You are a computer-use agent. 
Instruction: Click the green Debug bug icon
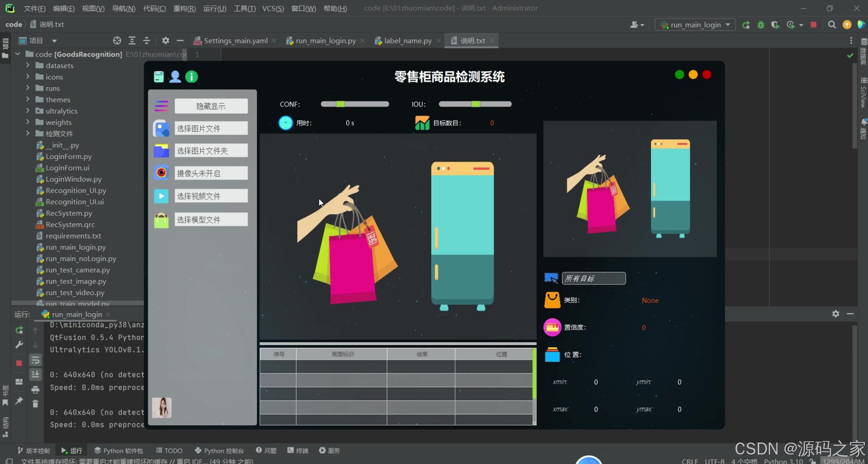(x=761, y=25)
